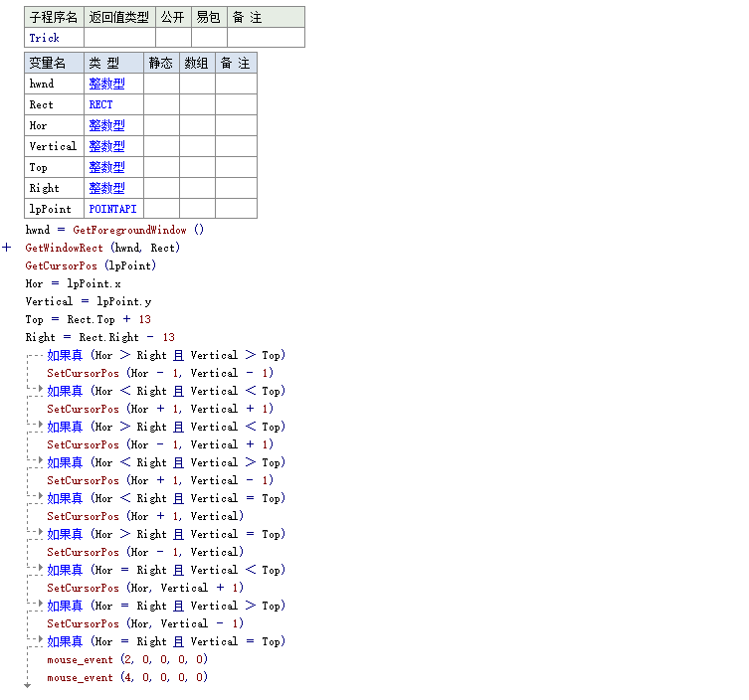
Task: Click the 数组 cell for Rect variable
Action: [x=197, y=104]
